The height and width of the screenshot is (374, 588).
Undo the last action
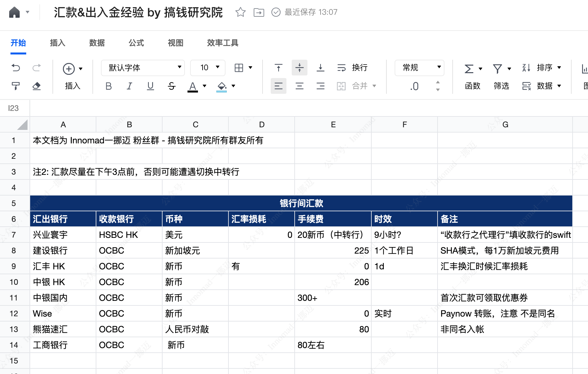coord(16,68)
